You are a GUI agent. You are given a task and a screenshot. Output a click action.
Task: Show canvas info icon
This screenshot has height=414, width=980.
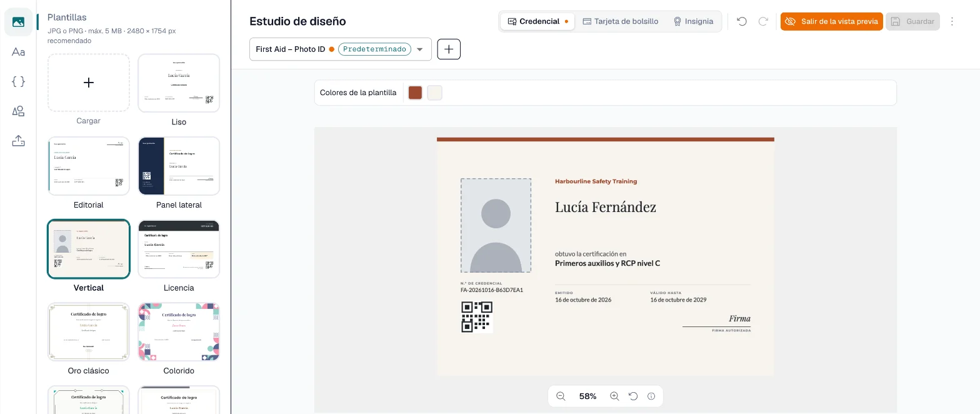click(x=651, y=396)
